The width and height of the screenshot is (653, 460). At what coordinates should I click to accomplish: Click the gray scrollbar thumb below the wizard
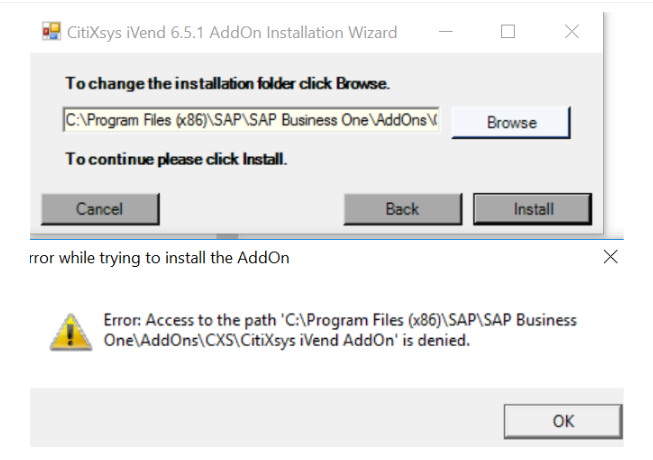[227, 236]
